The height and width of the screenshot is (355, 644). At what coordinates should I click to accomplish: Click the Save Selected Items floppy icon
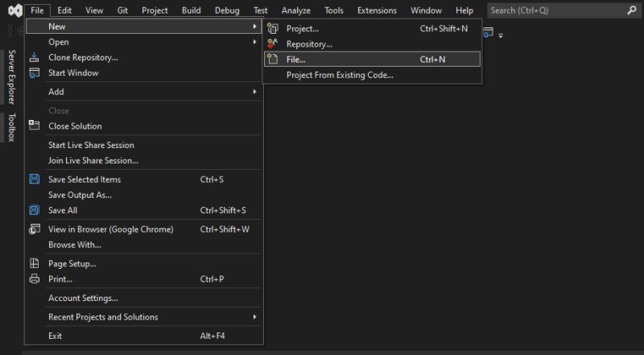pos(35,180)
